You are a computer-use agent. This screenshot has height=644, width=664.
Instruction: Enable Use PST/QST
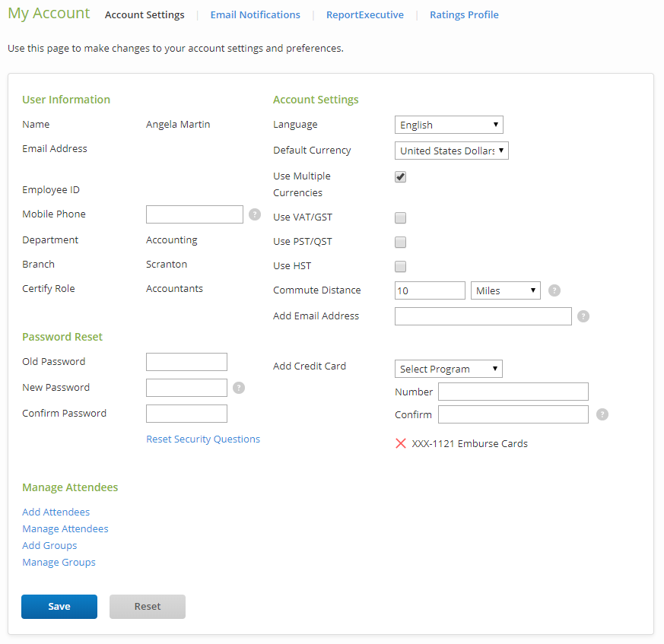point(400,242)
